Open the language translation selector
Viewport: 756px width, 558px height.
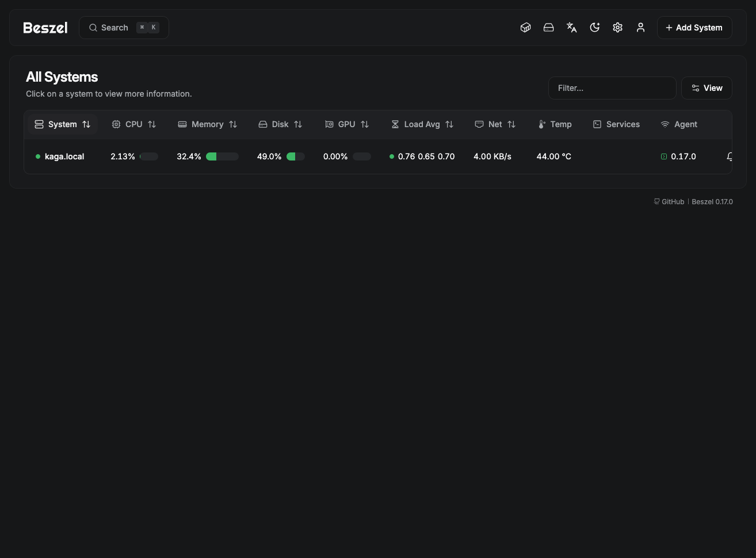click(x=571, y=28)
